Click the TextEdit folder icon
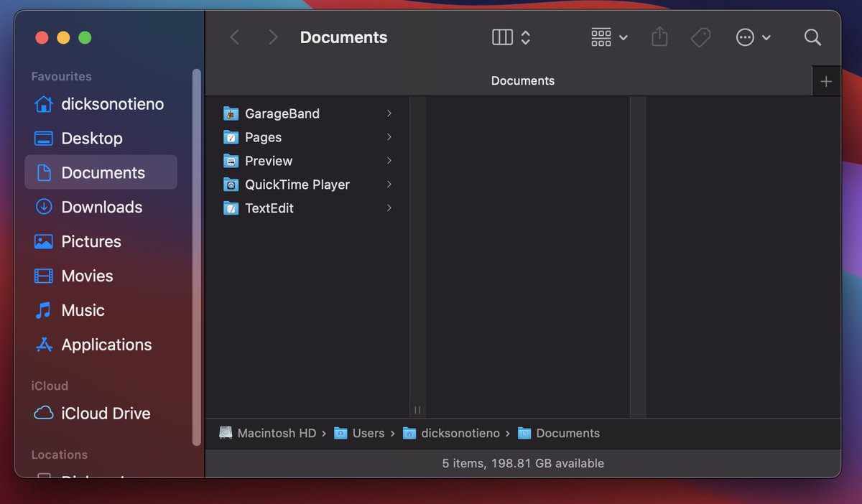The image size is (862, 504). (x=231, y=208)
